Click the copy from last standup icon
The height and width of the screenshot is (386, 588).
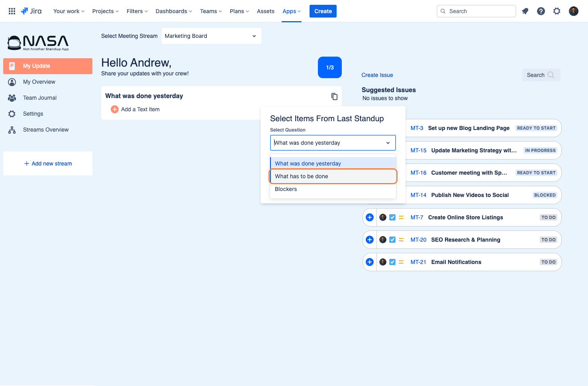click(334, 96)
